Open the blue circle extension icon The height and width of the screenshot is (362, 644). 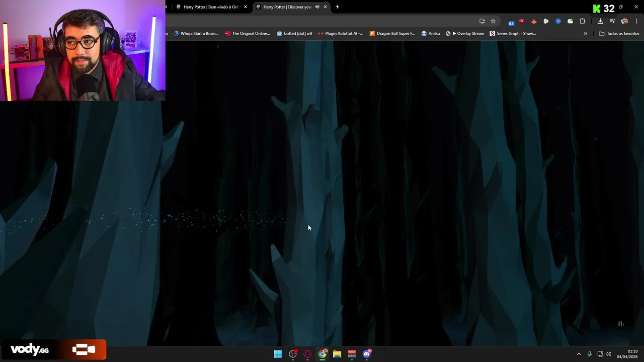point(558,21)
